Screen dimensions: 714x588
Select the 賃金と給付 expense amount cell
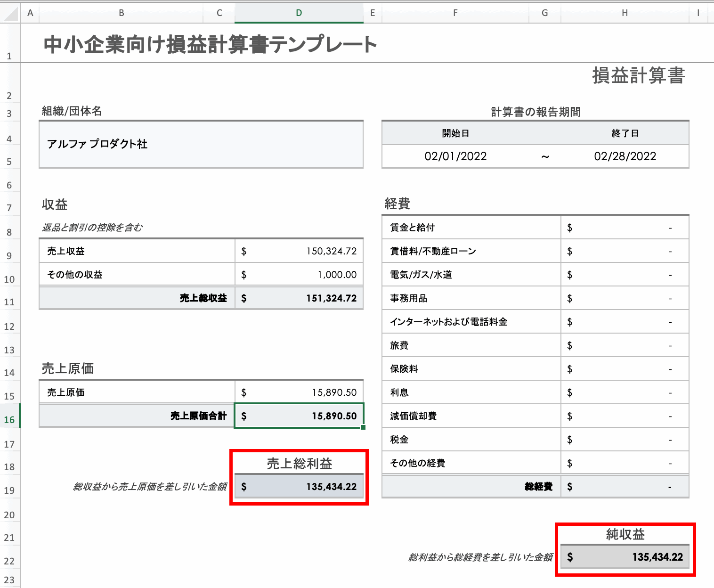click(x=625, y=227)
